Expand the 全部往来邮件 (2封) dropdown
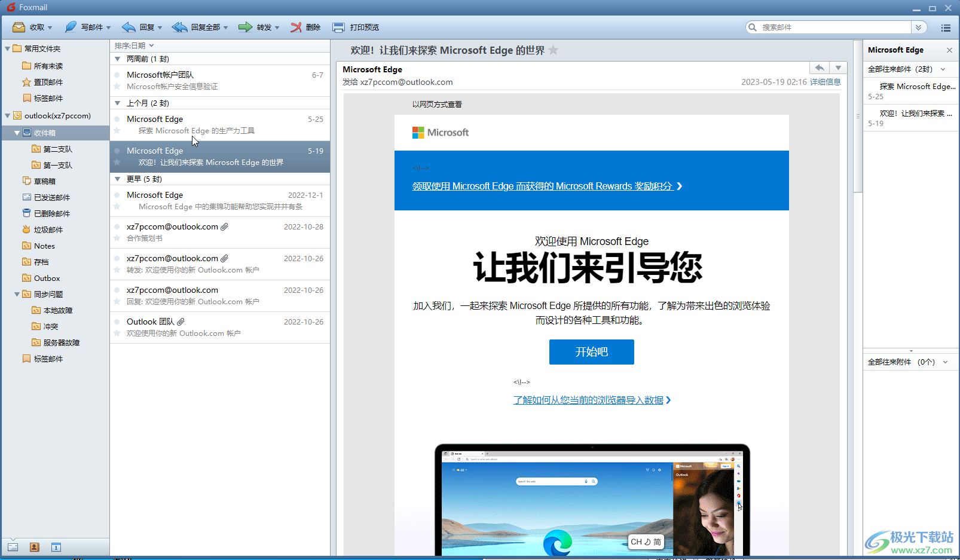This screenshot has width=960, height=560. coord(943,69)
